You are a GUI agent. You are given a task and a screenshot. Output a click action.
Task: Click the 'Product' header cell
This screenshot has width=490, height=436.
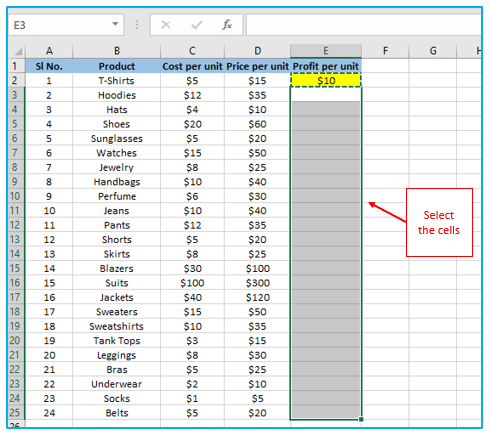coord(117,66)
